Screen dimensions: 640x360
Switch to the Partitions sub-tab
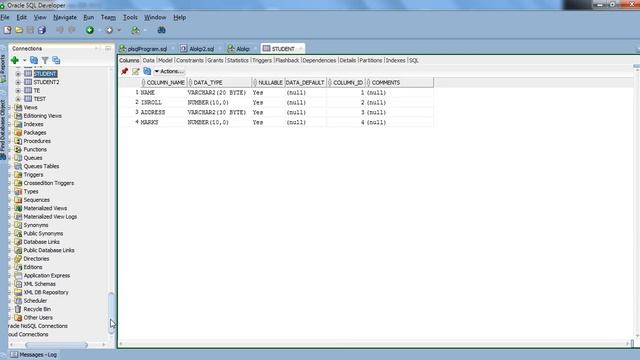(x=371, y=60)
